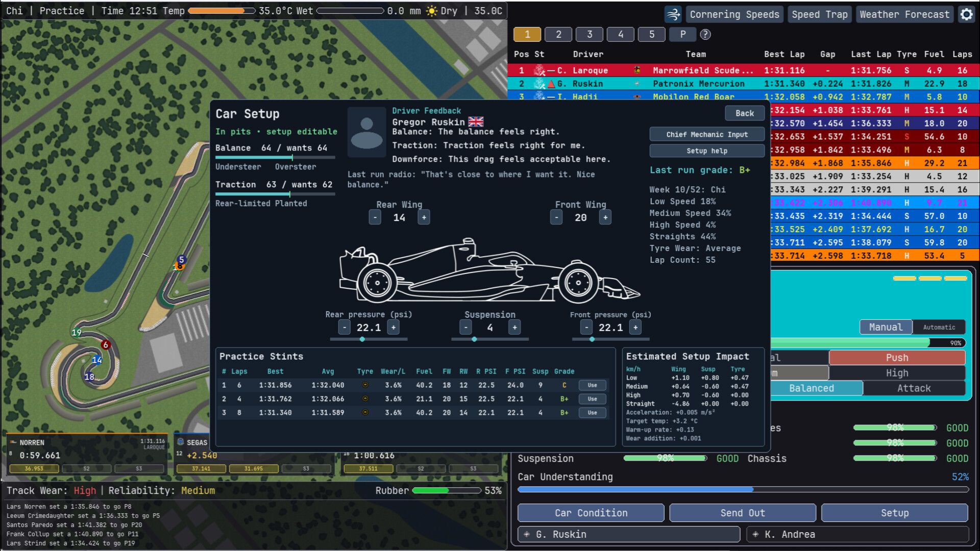Switch to Automatic mode

pyautogui.click(x=939, y=327)
